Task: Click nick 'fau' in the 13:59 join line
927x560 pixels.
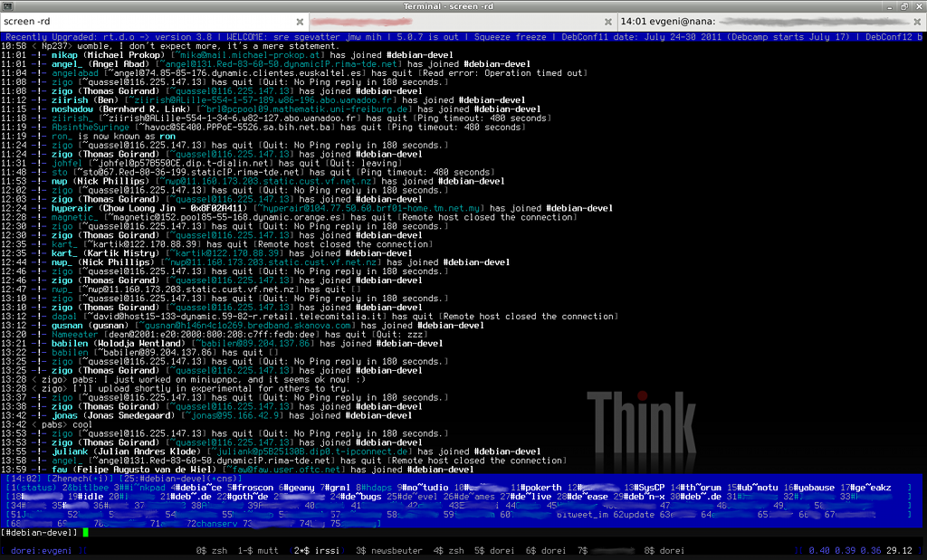Action: [x=60, y=470]
